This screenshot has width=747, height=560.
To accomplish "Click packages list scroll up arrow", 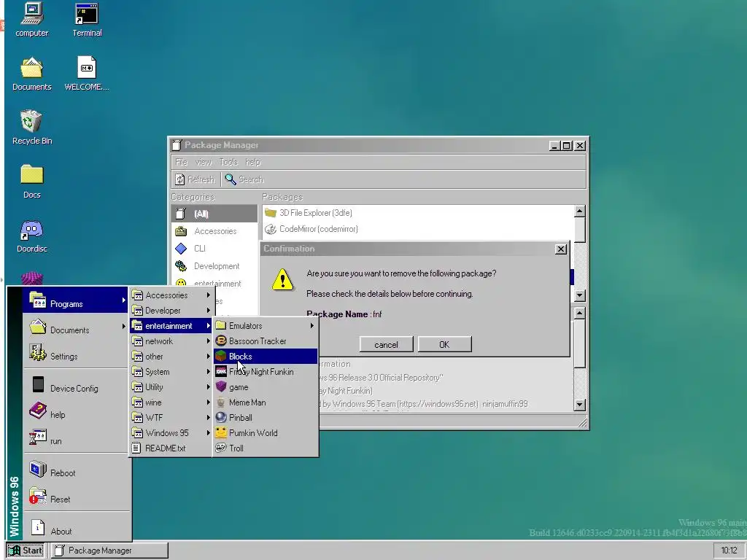I will coord(580,211).
